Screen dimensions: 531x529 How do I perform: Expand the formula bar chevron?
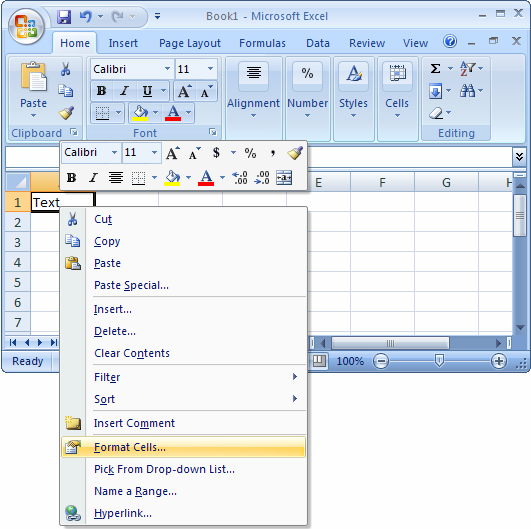click(519, 156)
